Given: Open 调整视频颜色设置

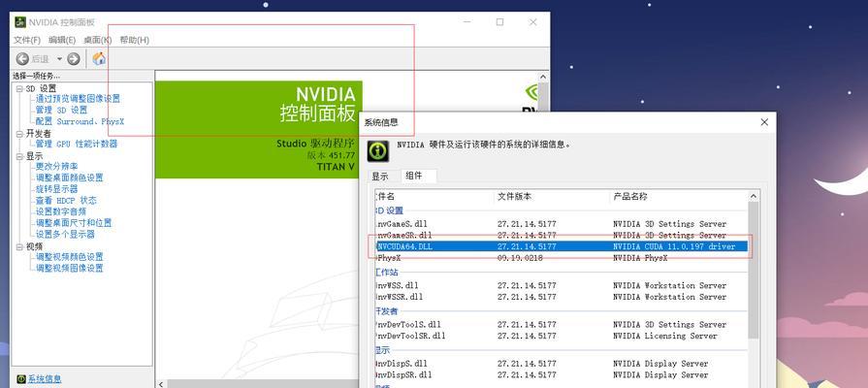Looking at the screenshot, I should point(70,257).
